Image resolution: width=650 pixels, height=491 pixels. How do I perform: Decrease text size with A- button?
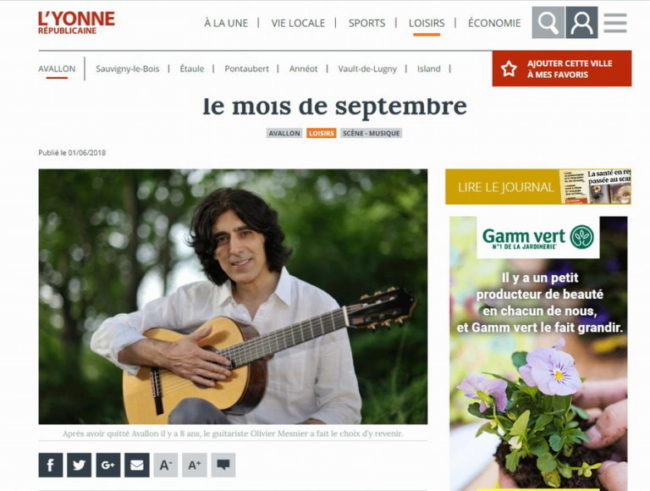[x=166, y=465]
